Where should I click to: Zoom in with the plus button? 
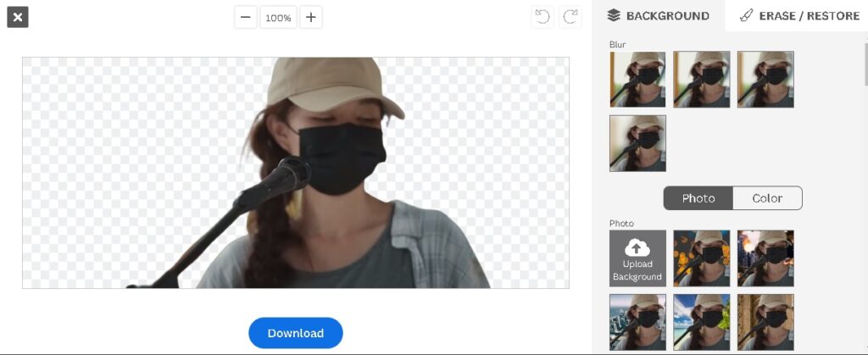[311, 18]
